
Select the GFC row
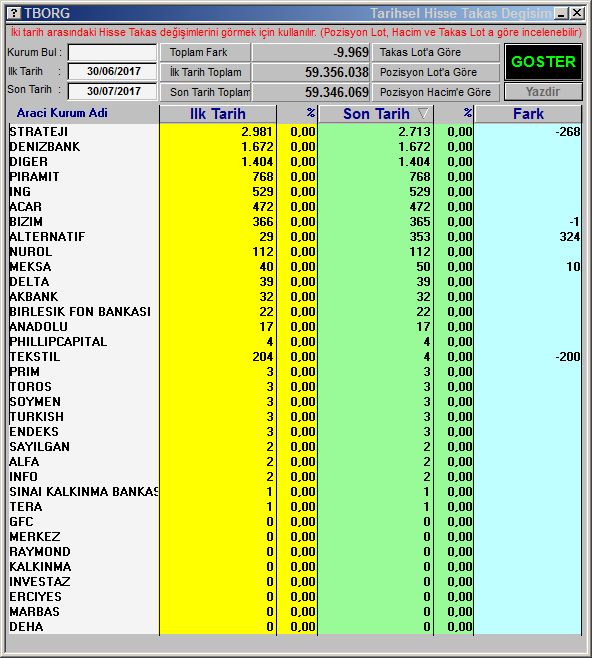point(295,522)
